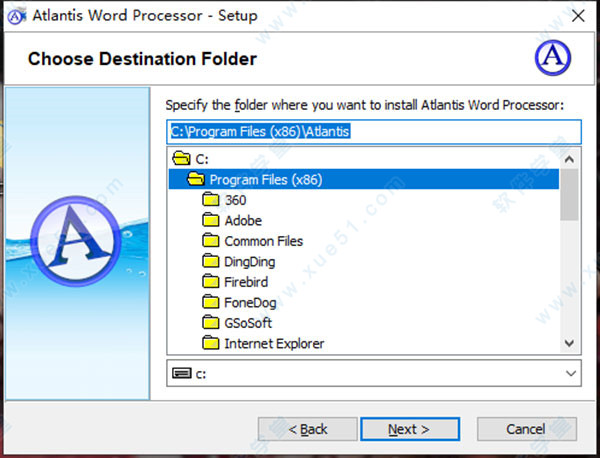The width and height of the screenshot is (600, 458).
Task: Select the GSoSoft folder name
Action: (248, 323)
